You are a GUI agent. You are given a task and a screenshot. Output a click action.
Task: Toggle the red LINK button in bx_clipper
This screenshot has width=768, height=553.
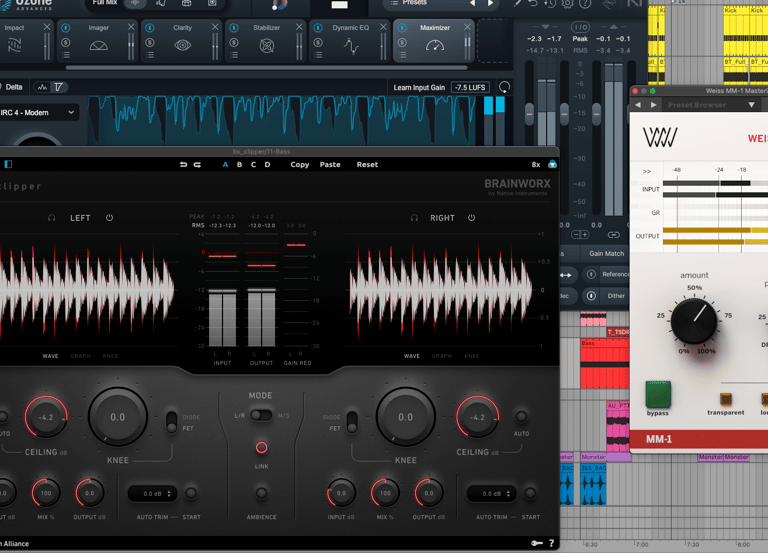coord(262,447)
